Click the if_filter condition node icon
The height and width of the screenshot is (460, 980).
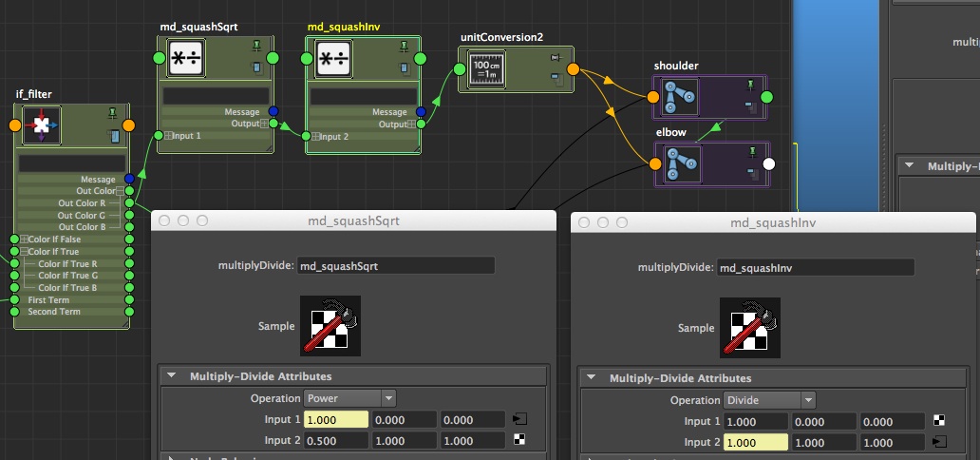tap(41, 125)
